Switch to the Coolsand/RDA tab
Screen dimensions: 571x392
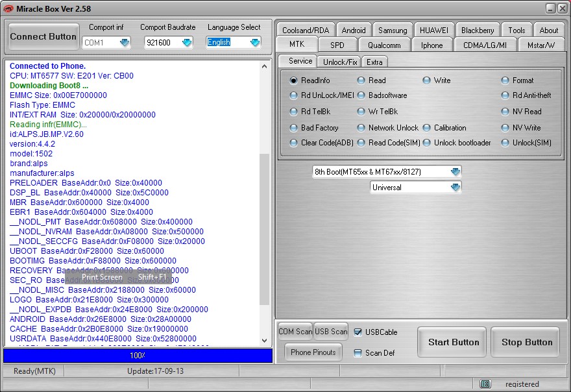click(x=306, y=31)
